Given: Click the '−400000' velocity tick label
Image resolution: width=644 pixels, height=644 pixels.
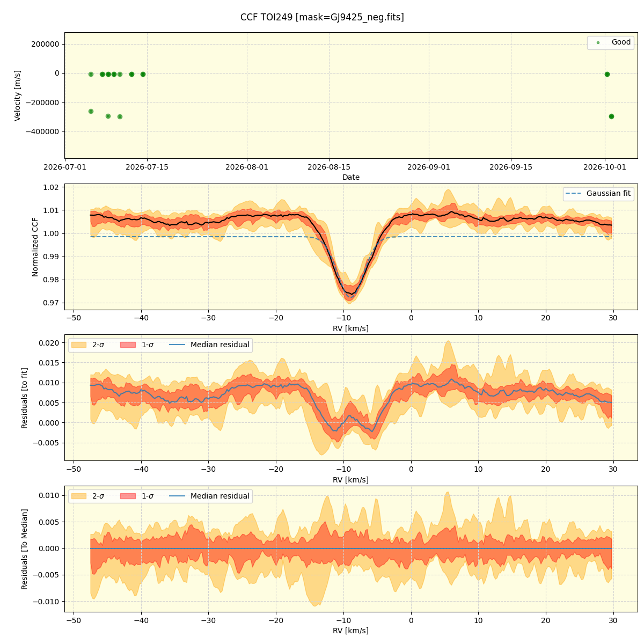Looking at the screenshot, I should tap(43, 131).
